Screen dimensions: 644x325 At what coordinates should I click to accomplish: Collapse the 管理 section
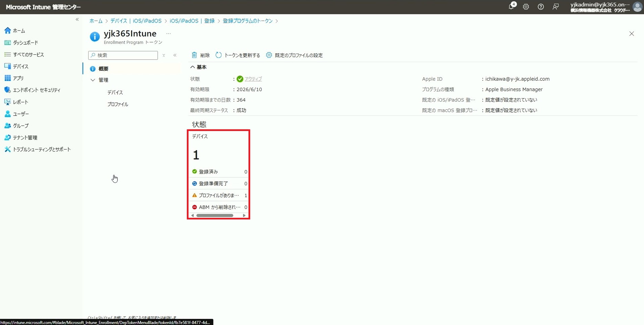[93, 80]
